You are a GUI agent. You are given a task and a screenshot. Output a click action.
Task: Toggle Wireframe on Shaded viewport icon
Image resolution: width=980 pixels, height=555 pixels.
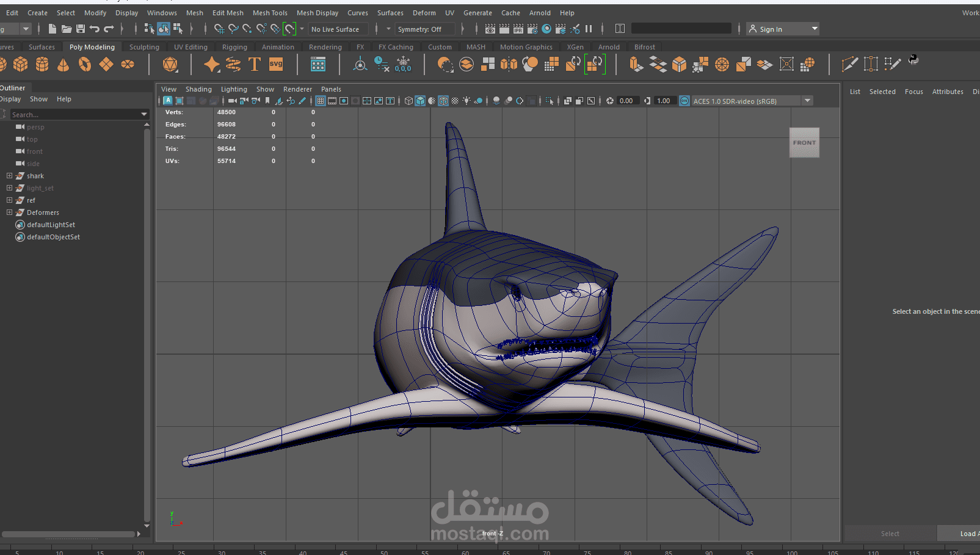click(443, 101)
